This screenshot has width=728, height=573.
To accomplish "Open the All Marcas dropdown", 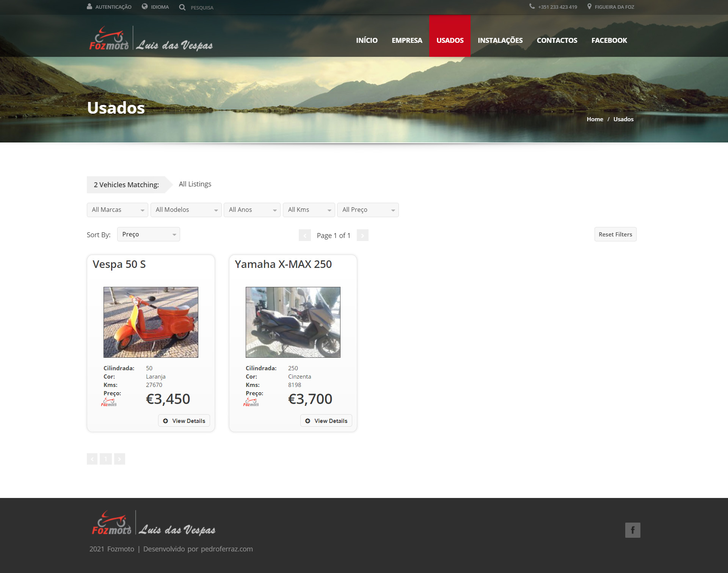I will tap(118, 210).
